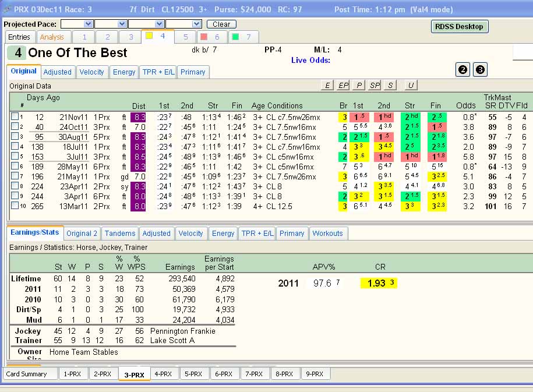This screenshot has width=533, height=392.
Task: Switch to race tab 2-PRX
Action: coord(103,374)
